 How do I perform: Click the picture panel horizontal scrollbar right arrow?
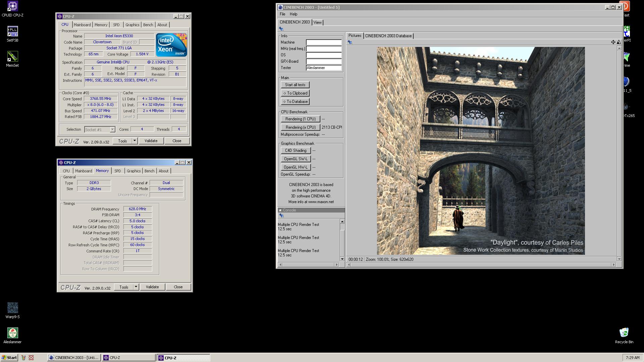tap(614, 265)
